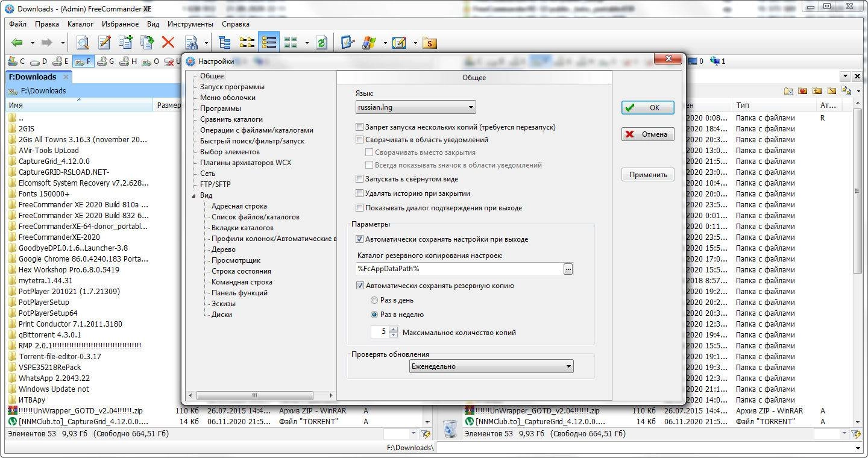The width and height of the screenshot is (868, 458).
Task: Open the 'Каталог' menu
Action: 80,24
